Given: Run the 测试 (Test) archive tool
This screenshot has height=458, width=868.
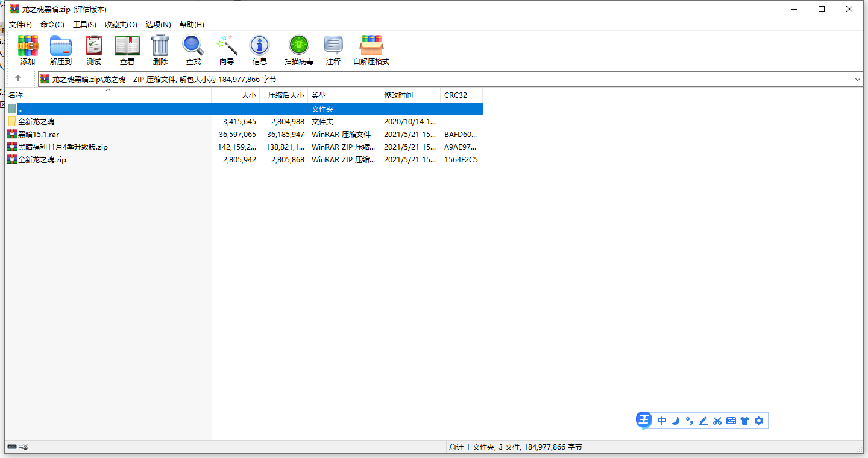Looking at the screenshot, I should click(x=94, y=49).
